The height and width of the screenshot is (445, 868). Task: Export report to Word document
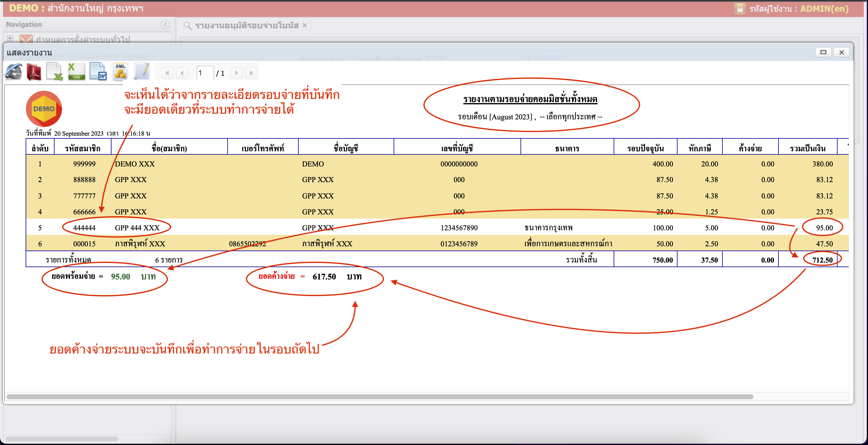(98, 72)
